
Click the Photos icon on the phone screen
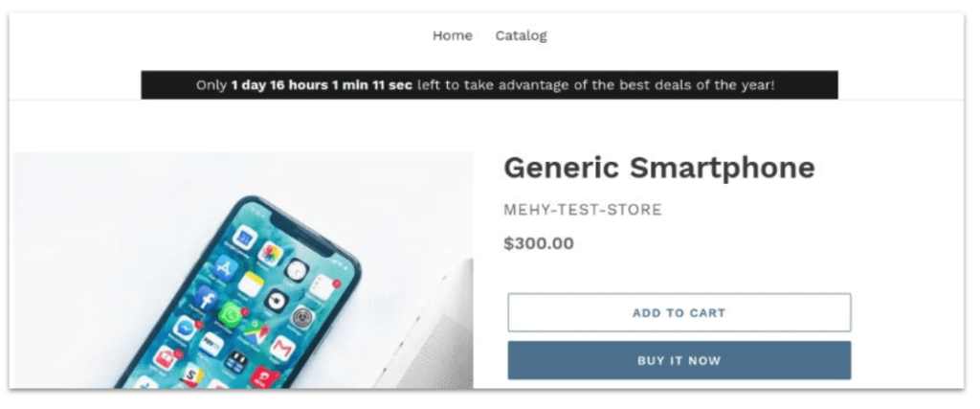[x=270, y=254]
